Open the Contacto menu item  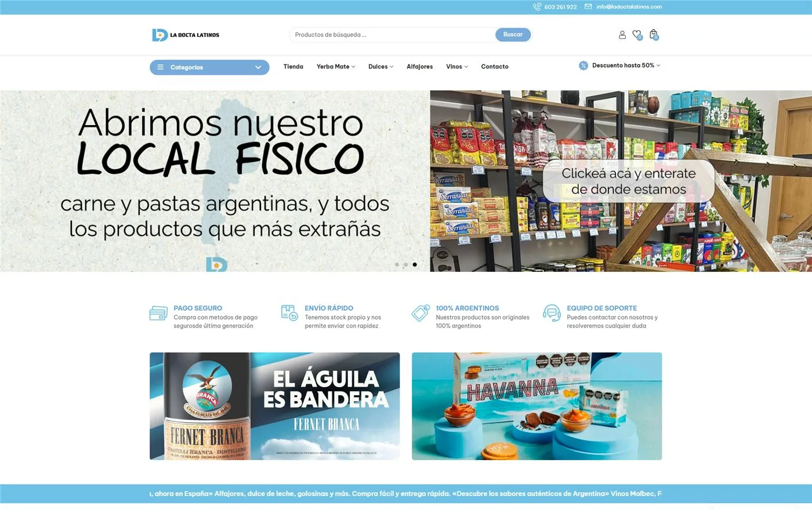point(495,67)
